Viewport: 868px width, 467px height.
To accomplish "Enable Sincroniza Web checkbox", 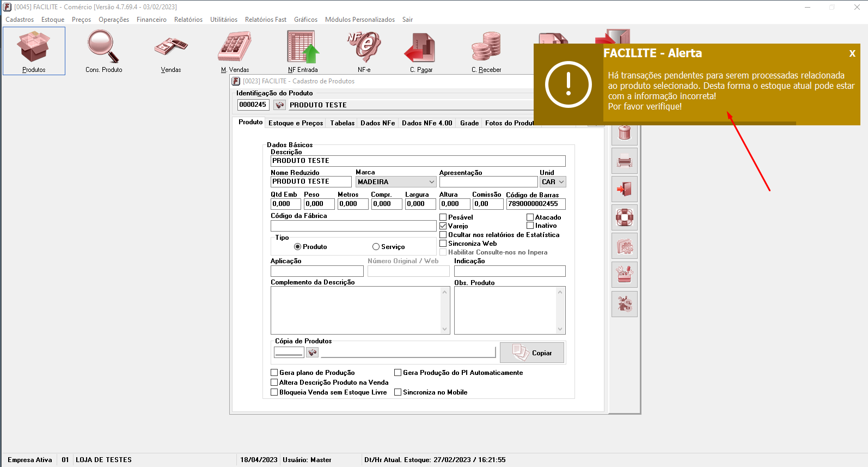I will (443, 244).
